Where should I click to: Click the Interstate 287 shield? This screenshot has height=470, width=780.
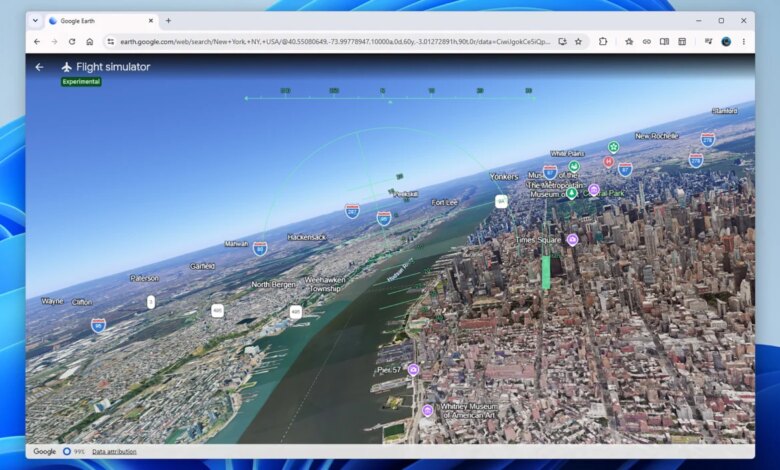(352, 211)
